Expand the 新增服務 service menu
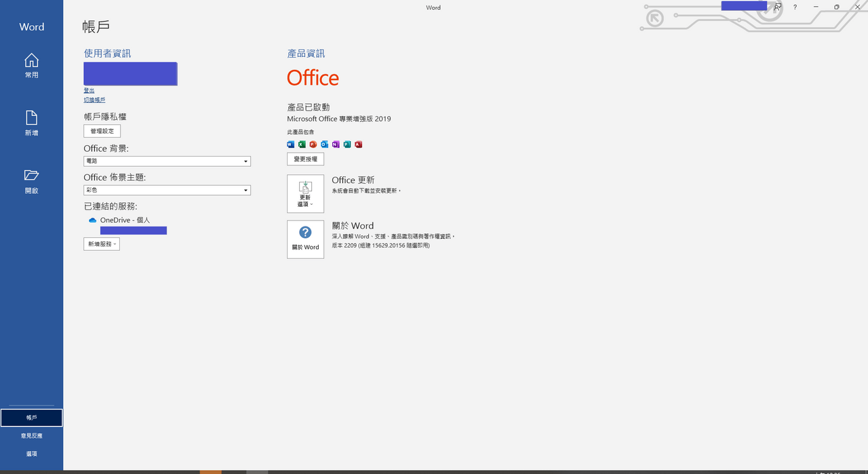 coord(101,243)
